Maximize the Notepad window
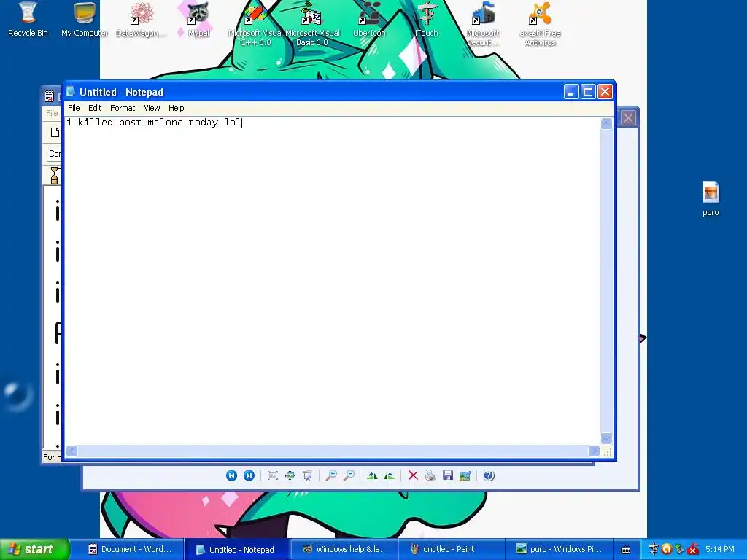The image size is (747, 560). (x=589, y=91)
